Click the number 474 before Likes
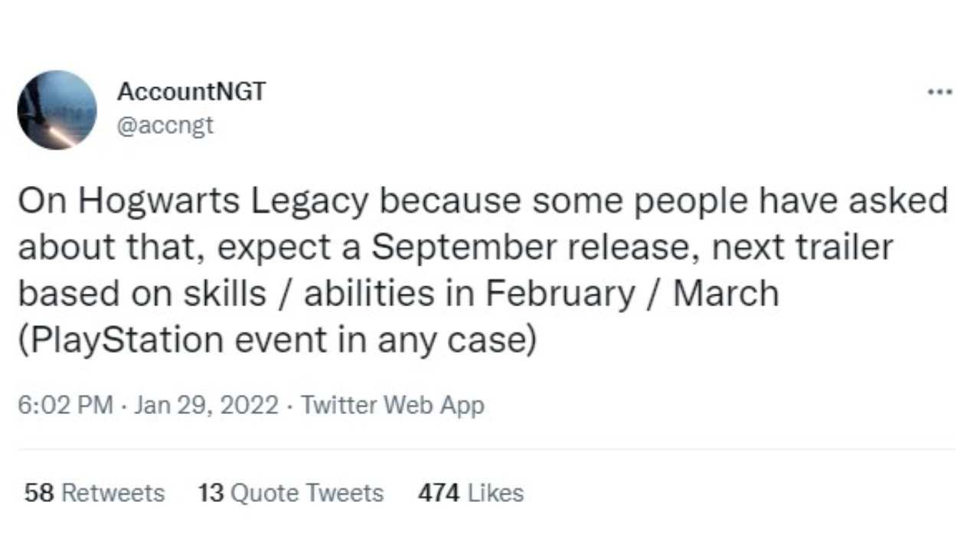The height and width of the screenshot is (551, 980). coord(439,494)
